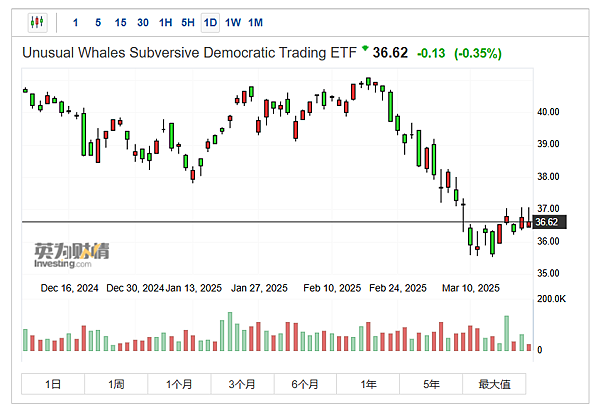
Task: Click the 36.62 current price label on axis
Action: click(x=549, y=222)
